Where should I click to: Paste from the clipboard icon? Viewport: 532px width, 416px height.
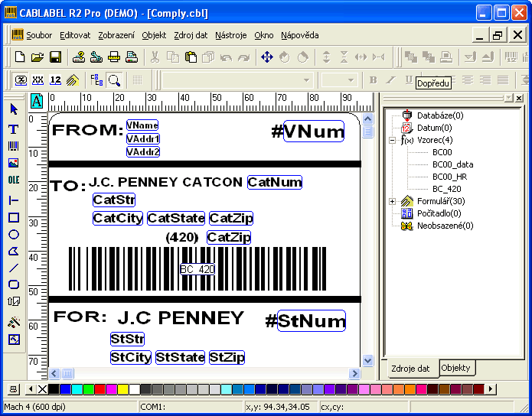(x=191, y=57)
